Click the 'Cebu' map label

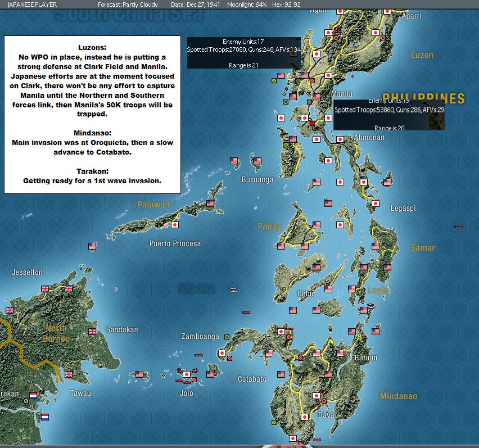pos(305,293)
